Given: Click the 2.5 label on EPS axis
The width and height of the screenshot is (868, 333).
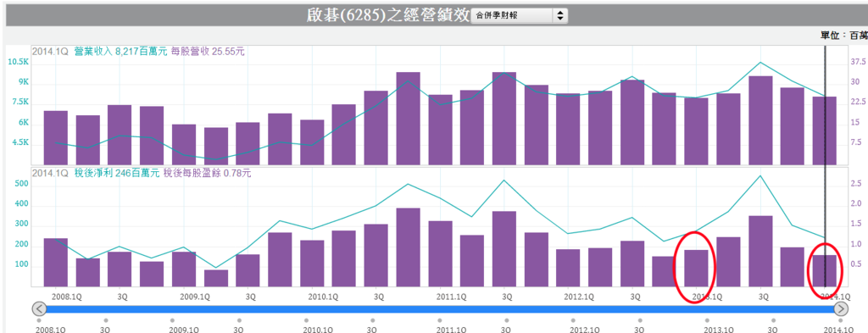Looking at the screenshot, I should point(855,184).
